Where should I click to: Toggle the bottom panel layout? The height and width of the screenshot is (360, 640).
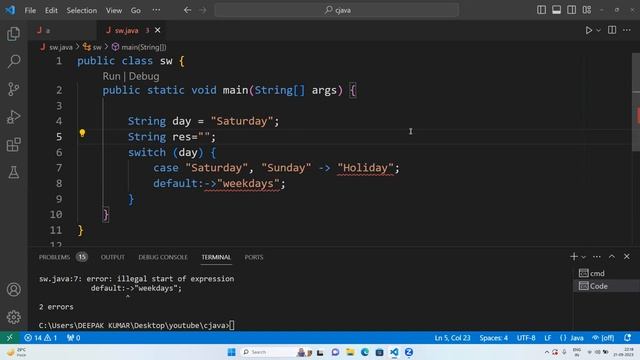(x=556, y=10)
